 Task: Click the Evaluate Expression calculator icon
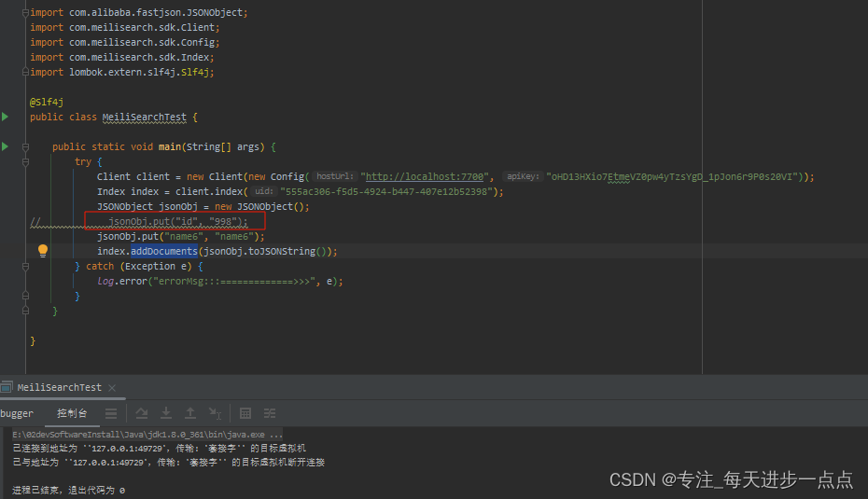[x=245, y=413]
